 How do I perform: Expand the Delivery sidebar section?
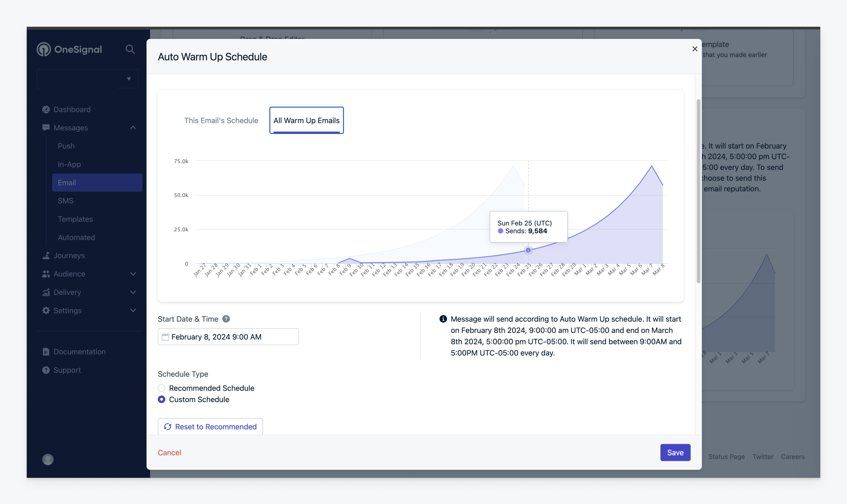(x=133, y=292)
